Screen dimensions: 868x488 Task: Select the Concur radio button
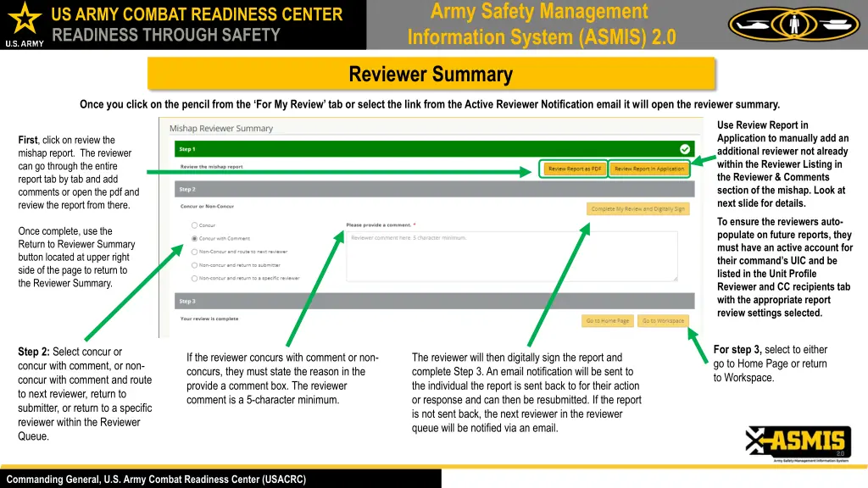[193, 225]
